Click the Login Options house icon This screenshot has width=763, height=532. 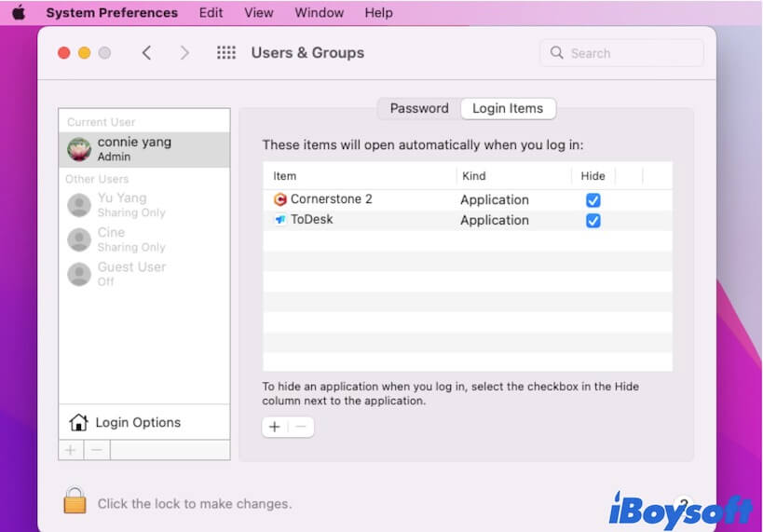[78, 422]
